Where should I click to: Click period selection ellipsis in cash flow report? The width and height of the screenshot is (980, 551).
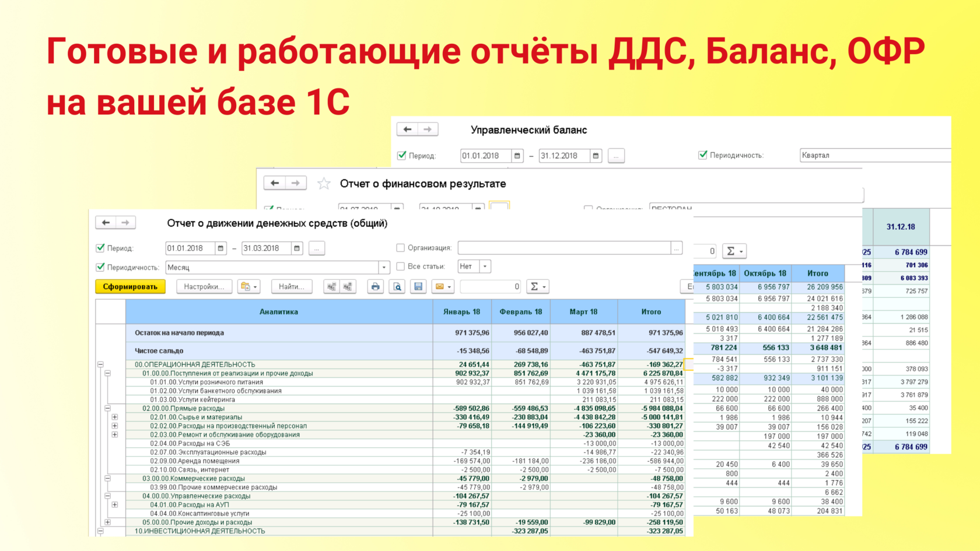(x=317, y=248)
